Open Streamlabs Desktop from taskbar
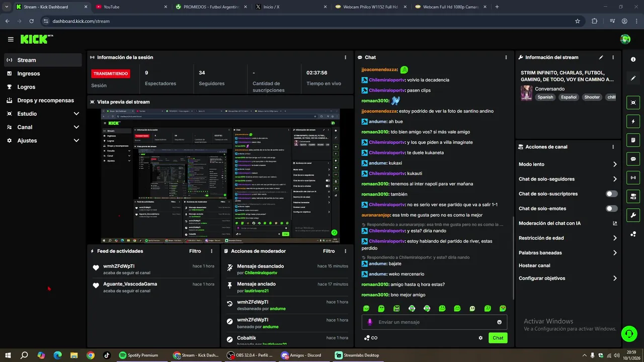The height and width of the screenshot is (362, 644). pos(358,355)
